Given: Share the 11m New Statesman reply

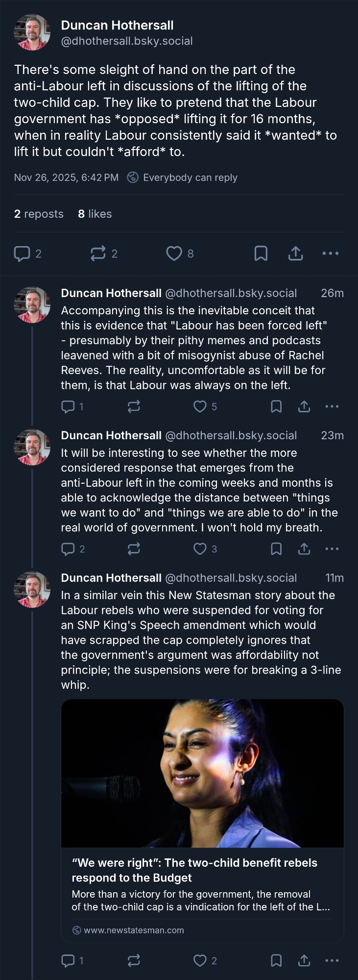Looking at the screenshot, I should pos(304,960).
